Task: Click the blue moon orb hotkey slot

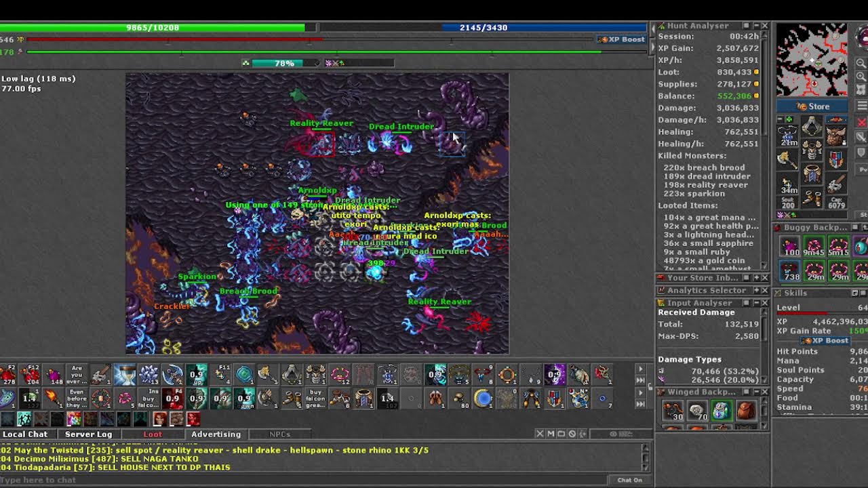Action: 483,398
